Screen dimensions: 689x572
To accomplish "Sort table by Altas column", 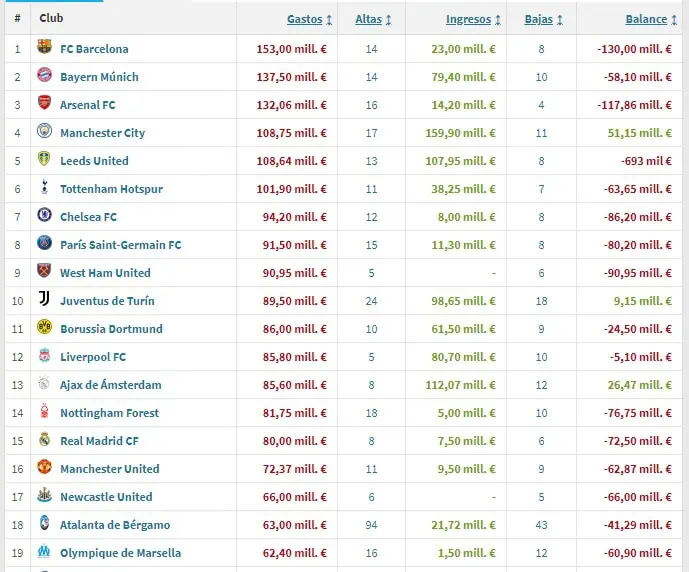I will 368,20.
